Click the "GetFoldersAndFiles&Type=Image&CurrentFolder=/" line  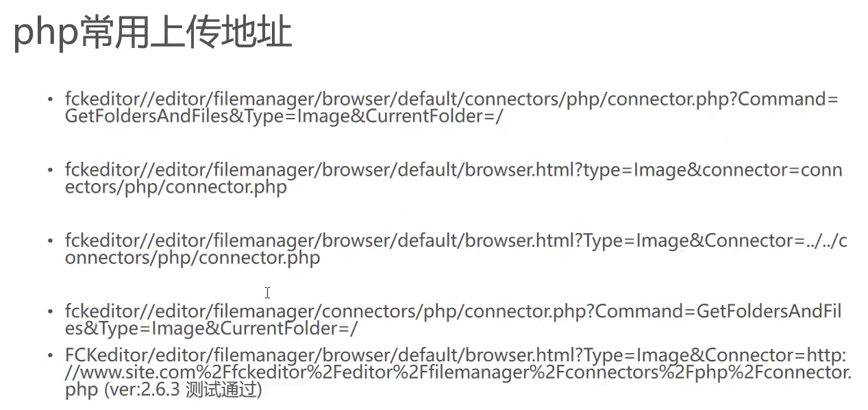click(x=284, y=116)
